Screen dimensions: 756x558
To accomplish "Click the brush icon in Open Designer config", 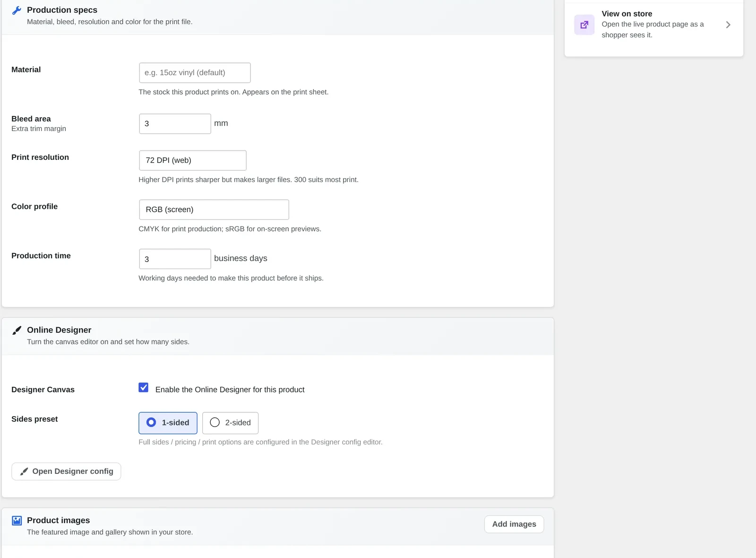I will tap(24, 471).
